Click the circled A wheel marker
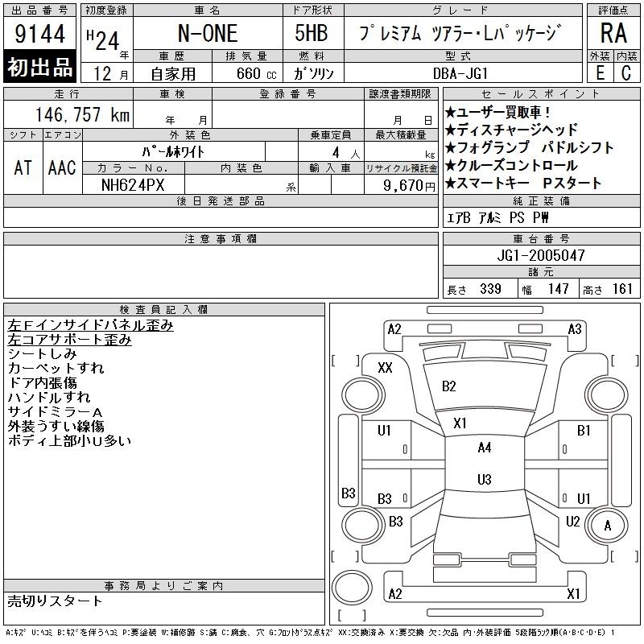 click(608, 525)
